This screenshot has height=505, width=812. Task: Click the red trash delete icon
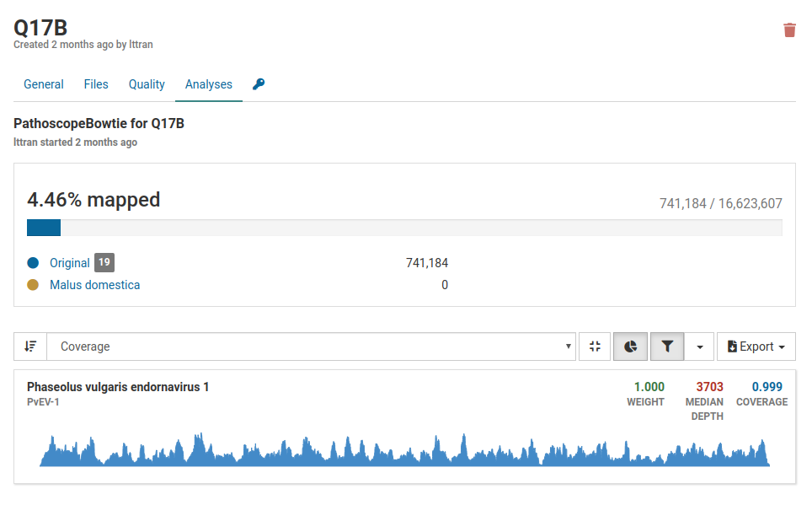[789, 30]
